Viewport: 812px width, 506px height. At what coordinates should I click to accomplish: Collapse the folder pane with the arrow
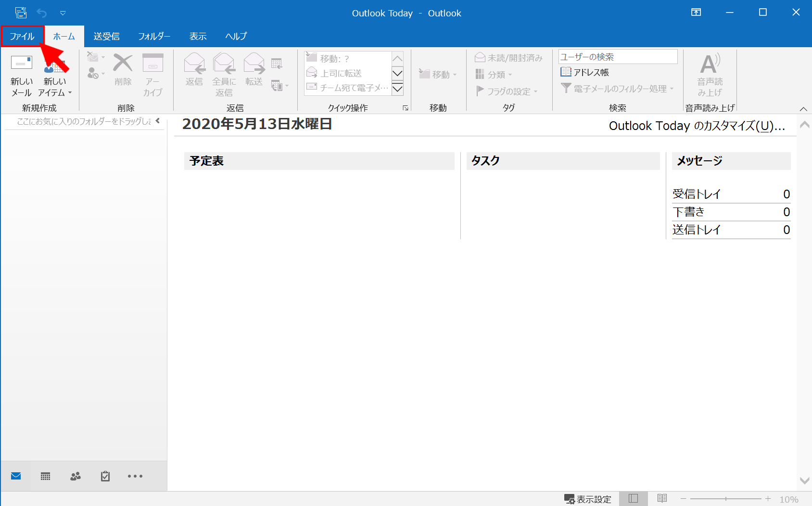click(x=158, y=121)
